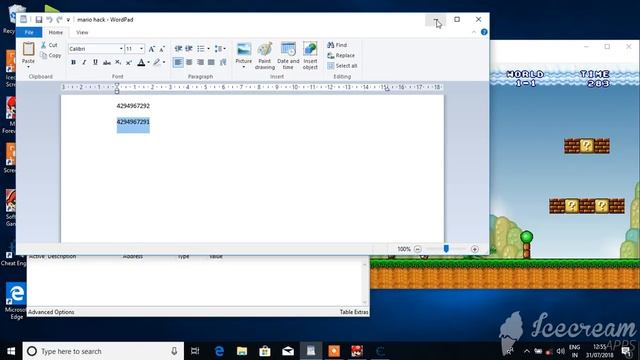Click Replace in the Editing group
Viewport: 640px width, 360px height.
341,55
